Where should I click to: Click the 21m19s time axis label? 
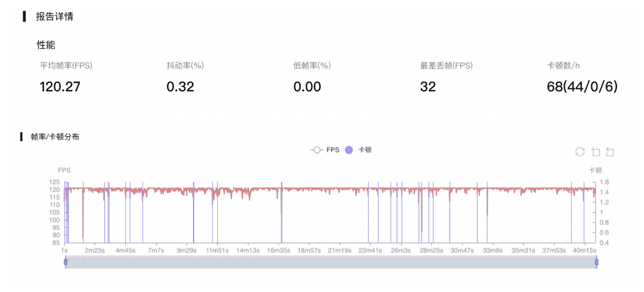(339, 250)
